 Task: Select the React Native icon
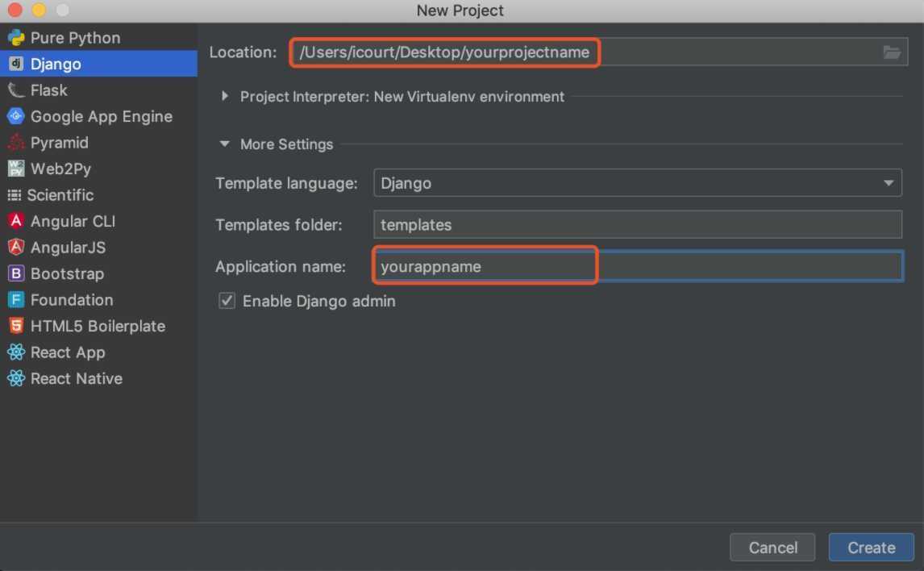click(16, 378)
